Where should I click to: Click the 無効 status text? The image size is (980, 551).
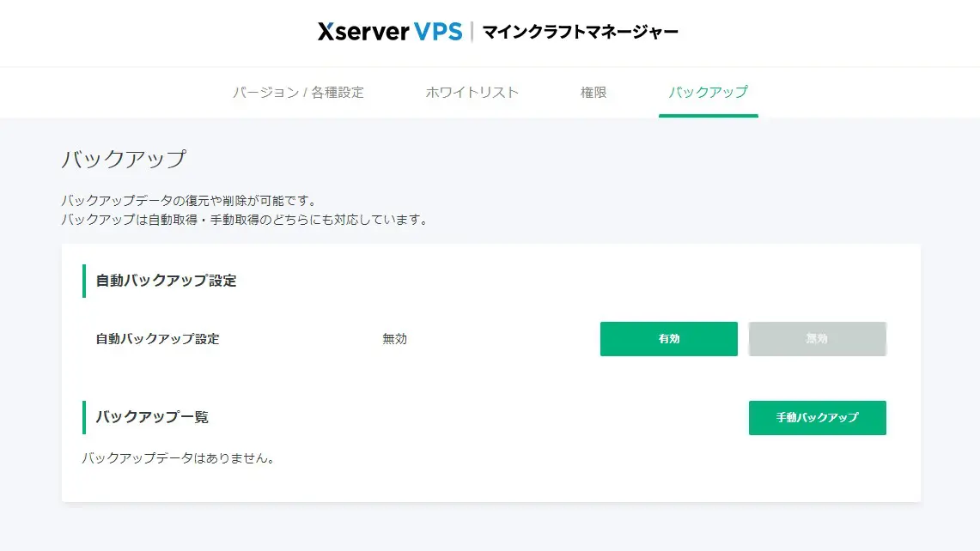pos(394,339)
